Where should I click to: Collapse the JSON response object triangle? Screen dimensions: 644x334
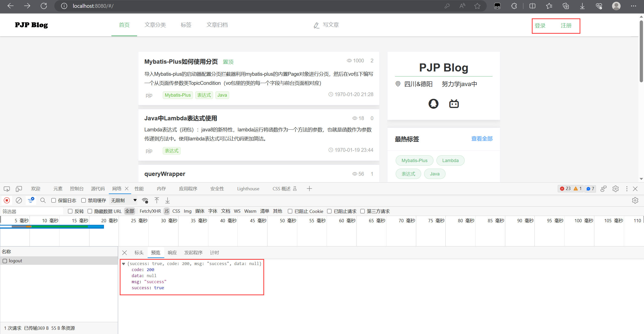point(123,264)
